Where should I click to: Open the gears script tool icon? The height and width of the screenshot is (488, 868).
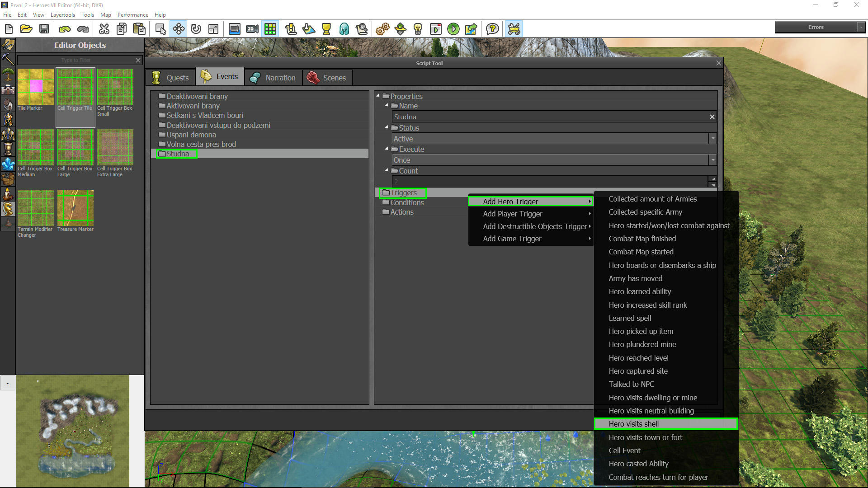pos(382,29)
